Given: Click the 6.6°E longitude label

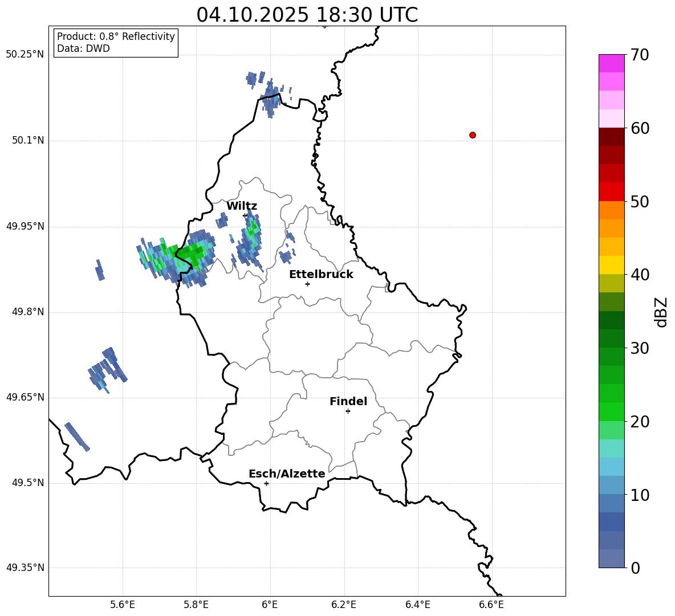Looking at the screenshot, I should pyautogui.click(x=491, y=605).
